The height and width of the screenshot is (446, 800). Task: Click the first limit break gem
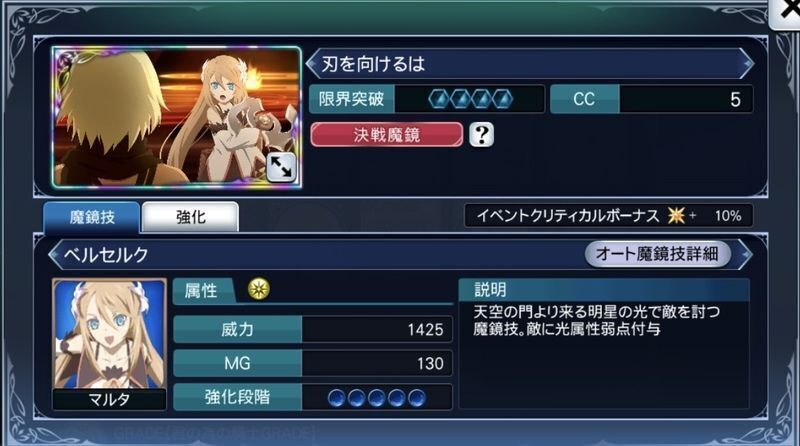439,99
